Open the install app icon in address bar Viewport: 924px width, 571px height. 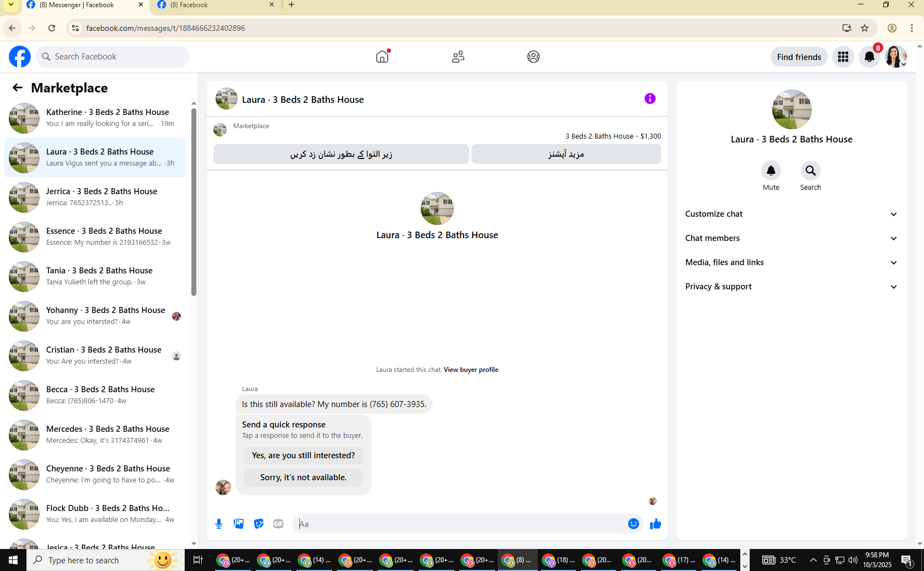click(847, 28)
